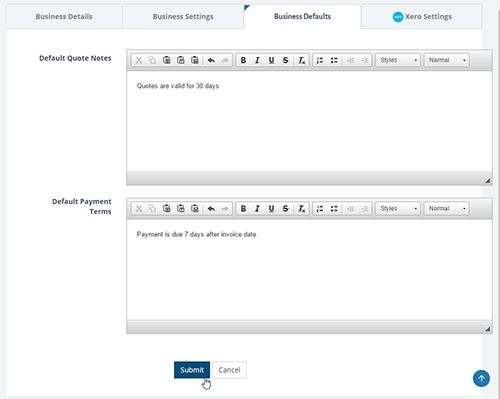
Task: Click Paste as plain text in Quote Notes toolbar
Action: [x=181, y=60]
